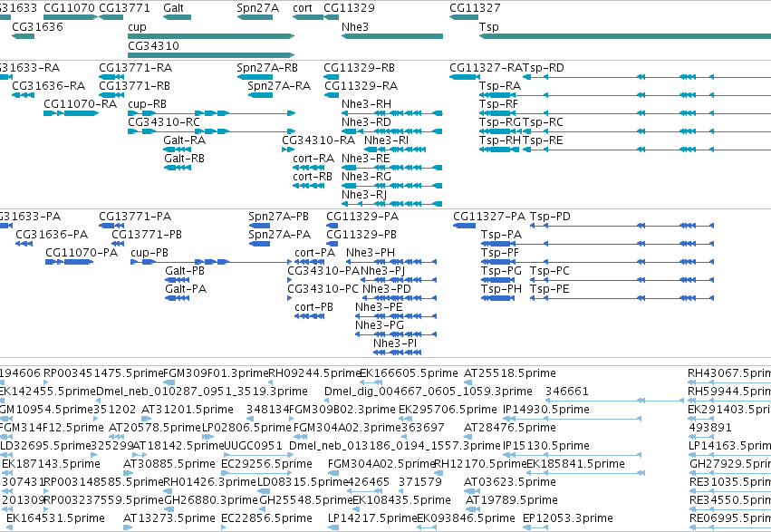Select the CG11327 gene glyph
This screenshot has height=532, width=771.
[x=464, y=17]
